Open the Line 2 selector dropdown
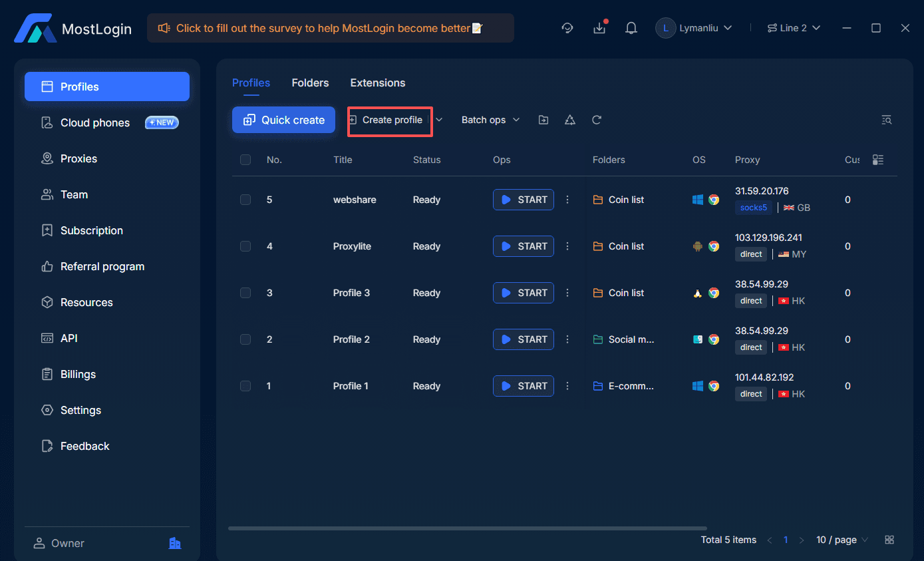 point(794,28)
